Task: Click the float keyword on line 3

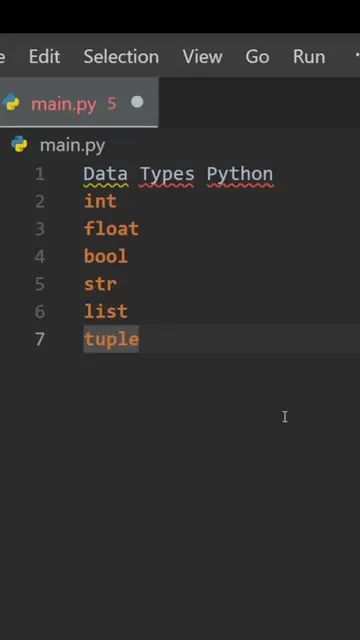Action: click(x=111, y=229)
